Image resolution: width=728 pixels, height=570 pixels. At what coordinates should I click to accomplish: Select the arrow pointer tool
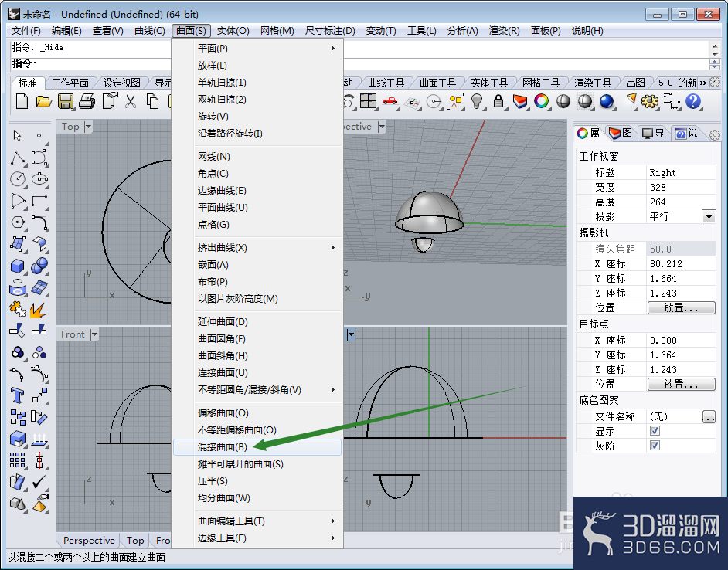pyautogui.click(x=17, y=135)
